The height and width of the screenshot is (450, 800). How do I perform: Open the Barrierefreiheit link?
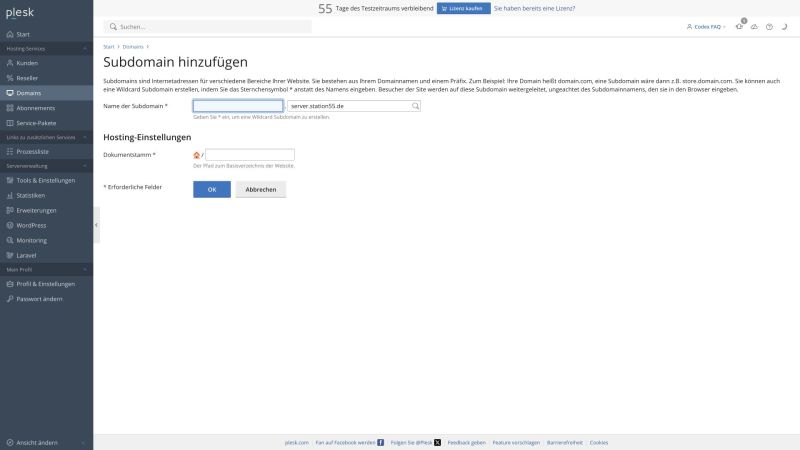[564, 442]
